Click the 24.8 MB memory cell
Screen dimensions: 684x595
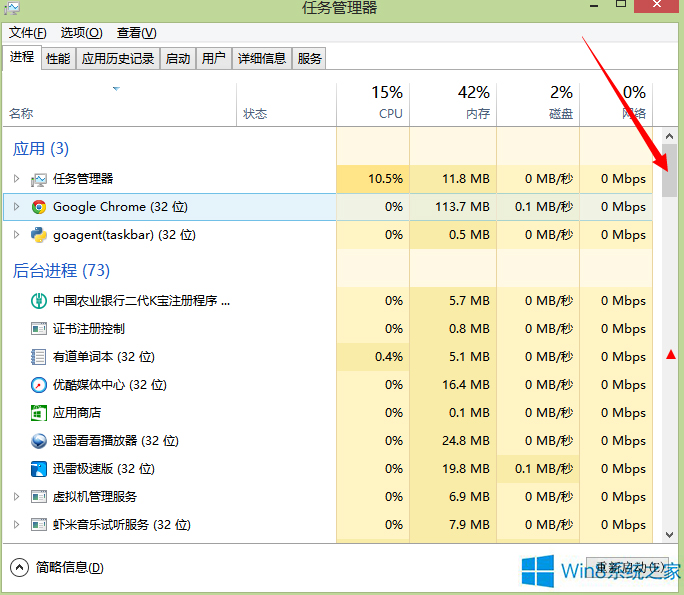click(x=453, y=441)
